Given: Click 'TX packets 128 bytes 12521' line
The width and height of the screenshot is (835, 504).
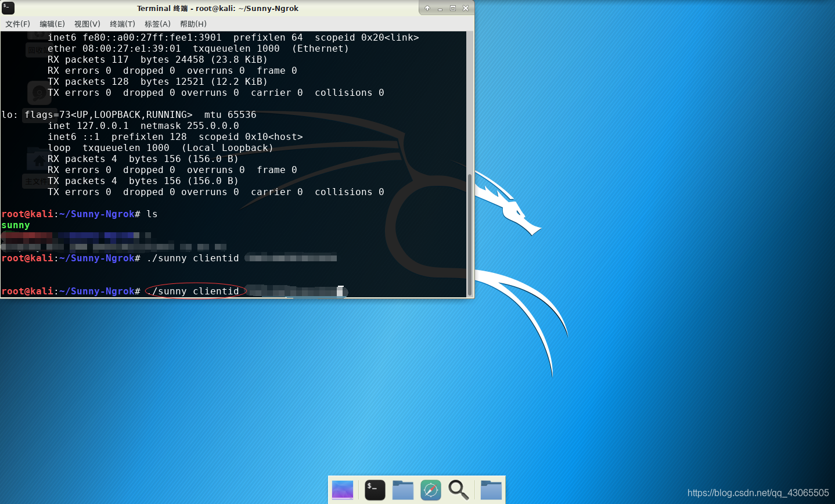Looking at the screenshot, I should (x=157, y=82).
